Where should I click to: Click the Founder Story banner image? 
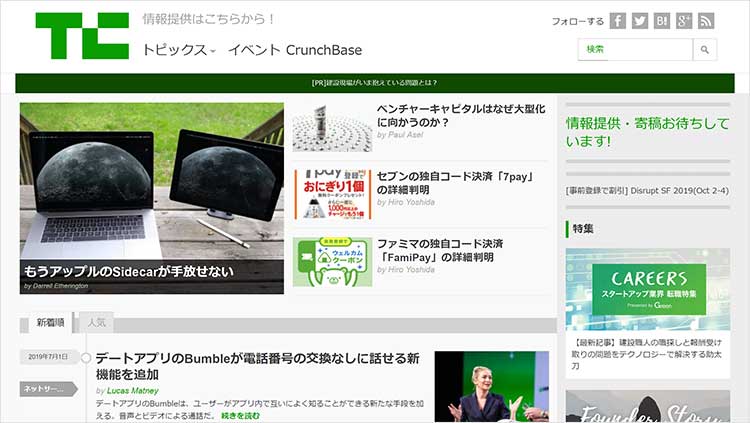648,406
